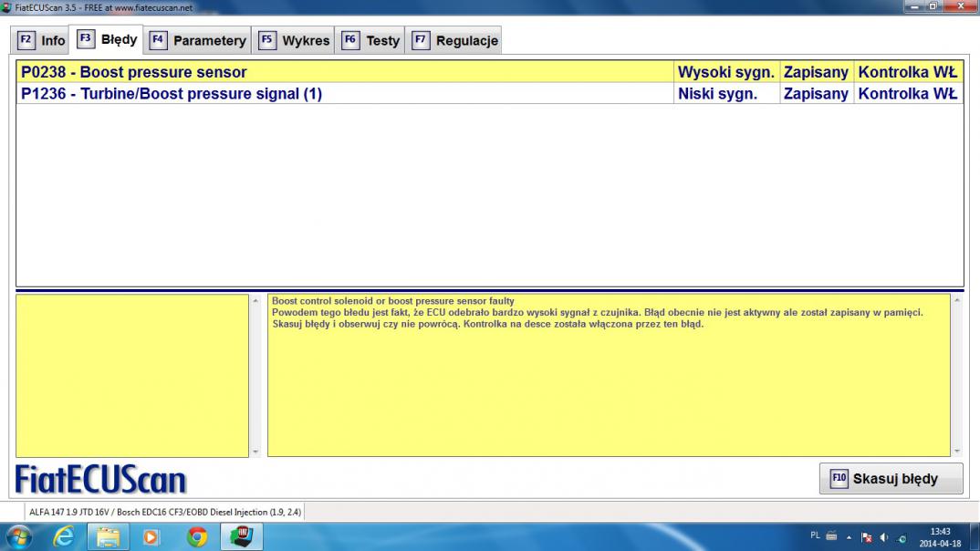
Task: Open the volume speaker tray icon
Action: (884, 537)
